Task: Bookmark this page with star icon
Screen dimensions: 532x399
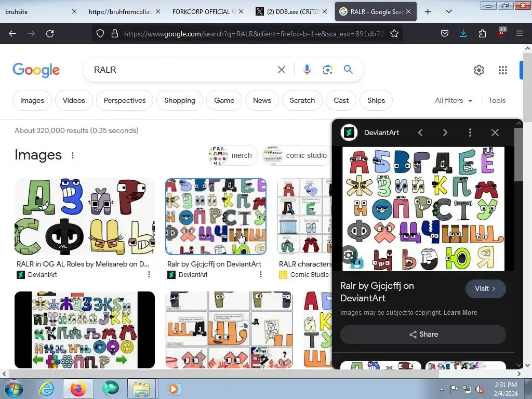Action: tap(394, 33)
